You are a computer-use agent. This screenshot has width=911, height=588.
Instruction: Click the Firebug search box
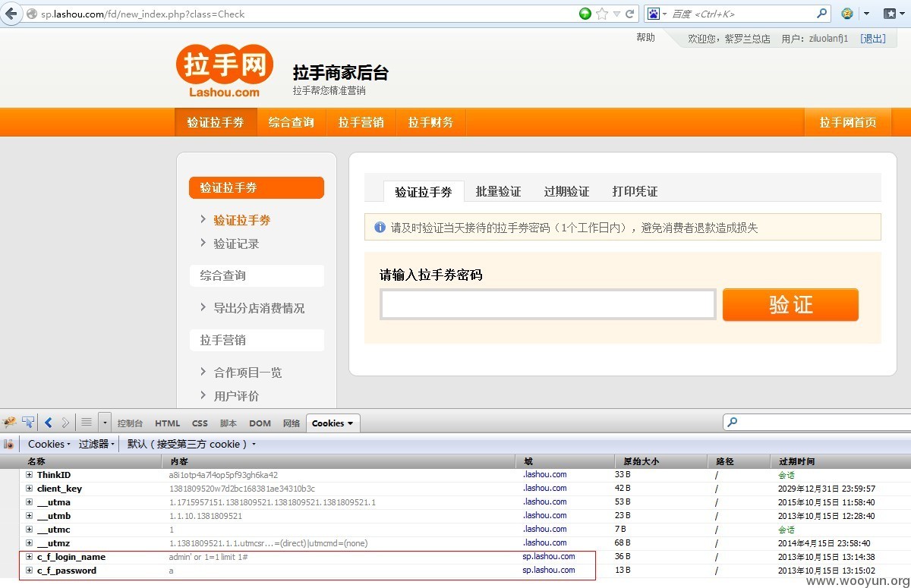[x=817, y=422]
